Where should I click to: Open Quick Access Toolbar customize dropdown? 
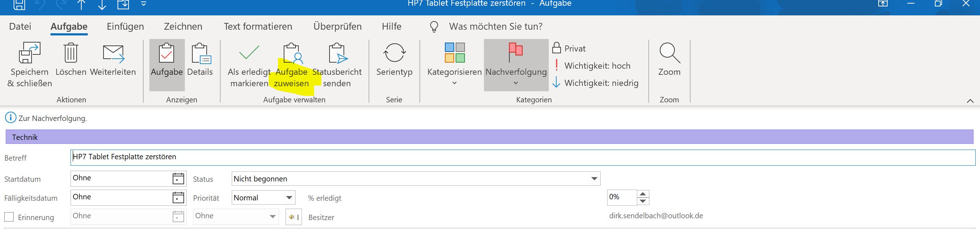(x=143, y=4)
